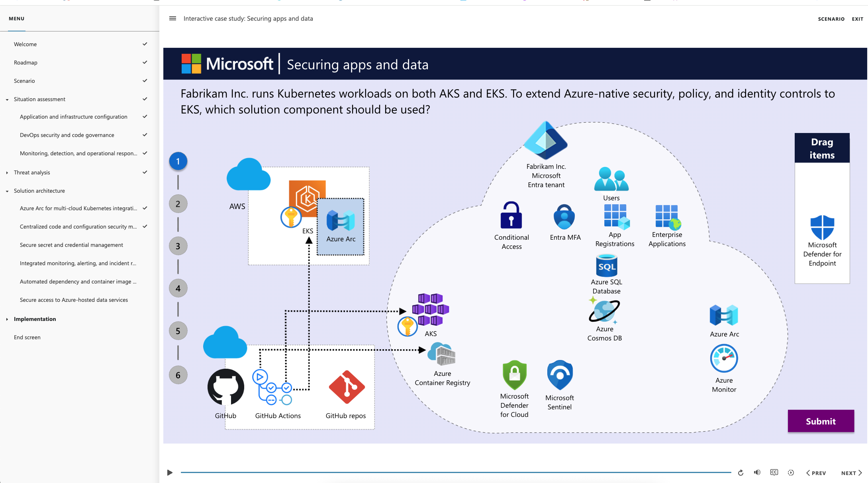The height and width of the screenshot is (483, 868).
Task: Select the Azure Arc icon inside Azure cloud
Action: (x=724, y=315)
